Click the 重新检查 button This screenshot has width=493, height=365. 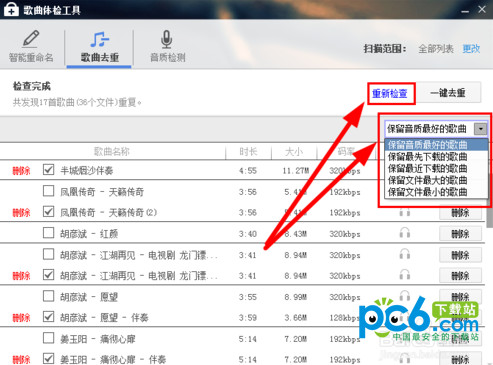click(390, 94)
